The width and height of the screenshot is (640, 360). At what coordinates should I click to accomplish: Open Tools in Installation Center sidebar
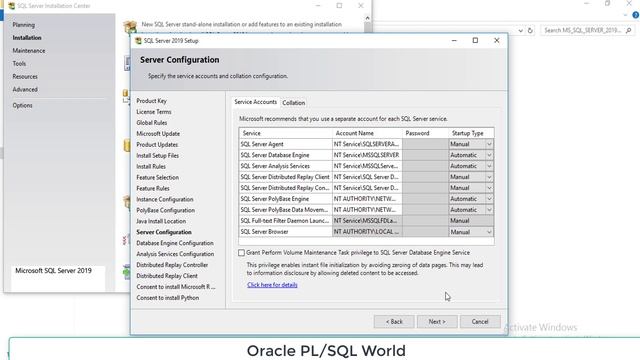[19, 64]
